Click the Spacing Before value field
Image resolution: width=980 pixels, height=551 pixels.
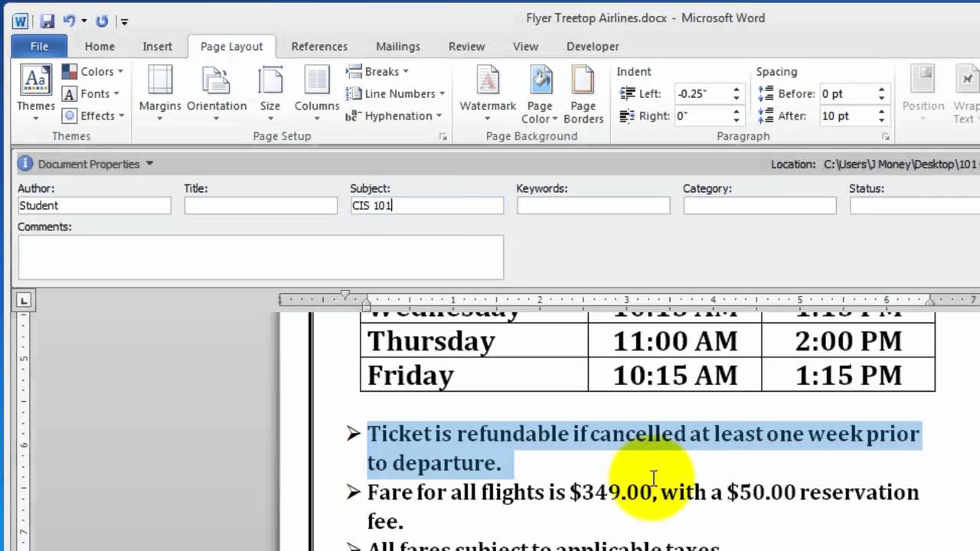848,93
